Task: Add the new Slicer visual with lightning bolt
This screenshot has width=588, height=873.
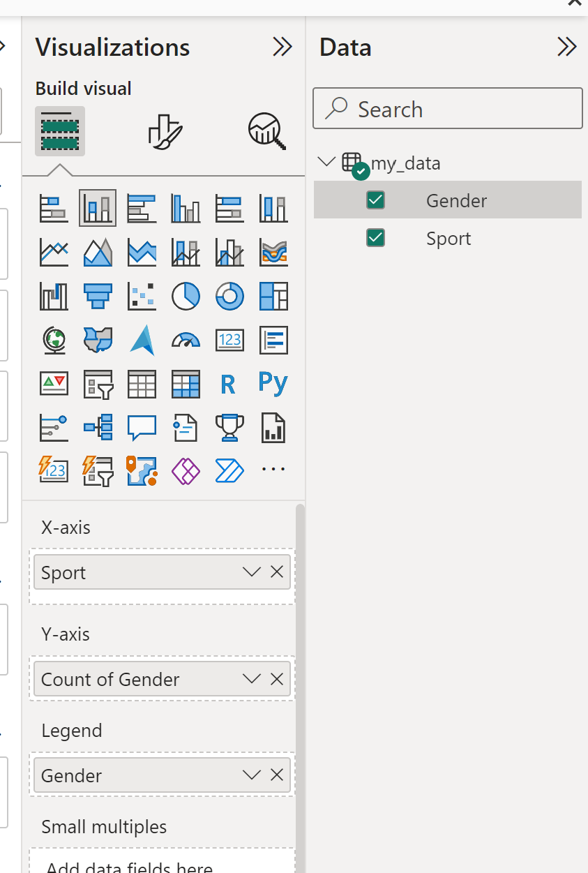Action: tap(98, 470)
